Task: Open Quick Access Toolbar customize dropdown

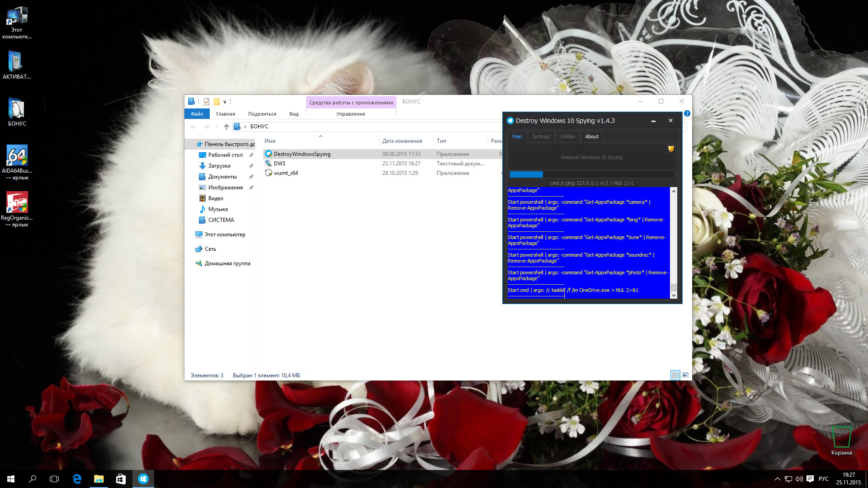Action: tap(225, 102)
